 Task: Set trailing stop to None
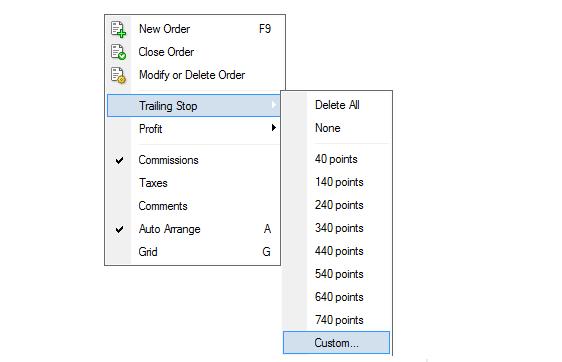(x=336, y=128)
